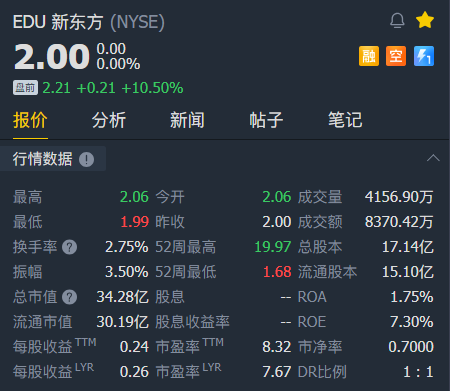Open the 笔记 tab
Screen dimensions: 450x391
pos(345,120)
